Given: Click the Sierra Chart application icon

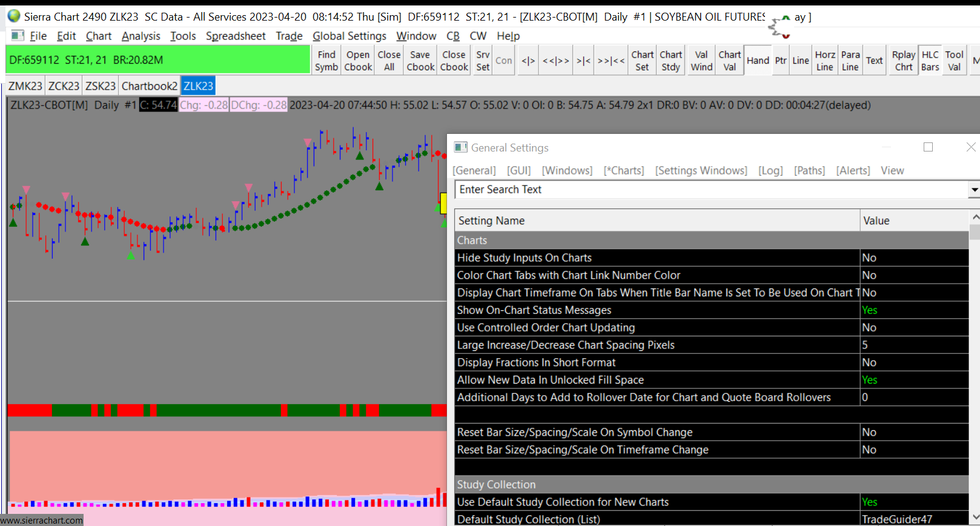Looking at the screenshot, I should tap(13, 16).
